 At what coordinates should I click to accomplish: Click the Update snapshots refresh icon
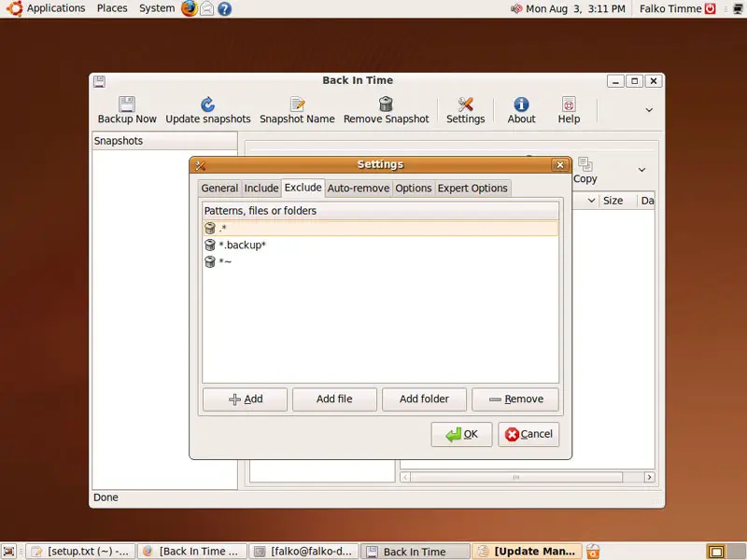tap(207, 104)
